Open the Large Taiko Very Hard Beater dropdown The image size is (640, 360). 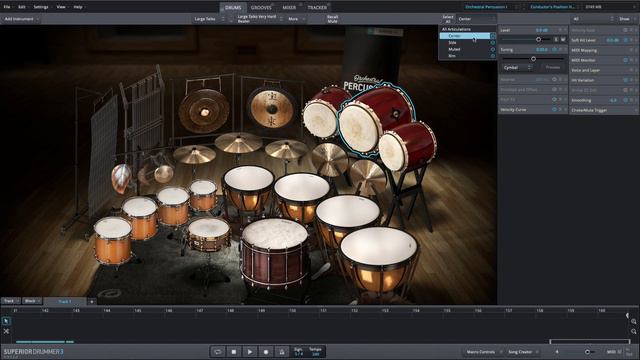[x=260, y=19]
